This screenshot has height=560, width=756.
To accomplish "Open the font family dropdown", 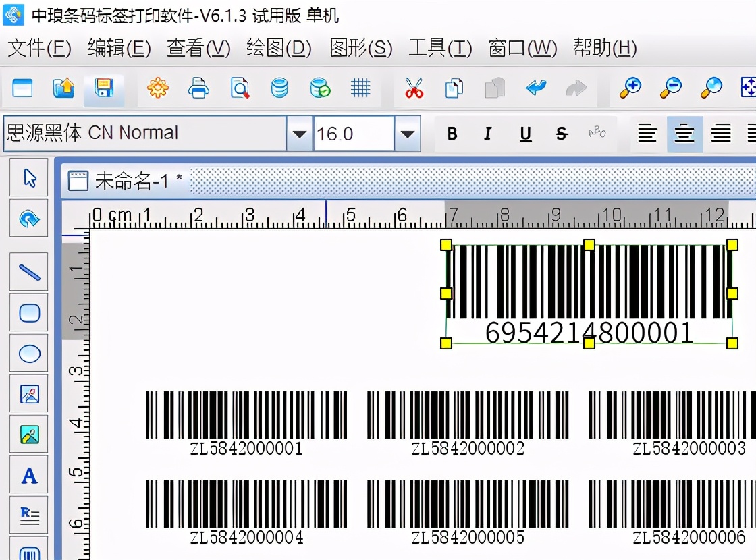I will click(298, 134).
